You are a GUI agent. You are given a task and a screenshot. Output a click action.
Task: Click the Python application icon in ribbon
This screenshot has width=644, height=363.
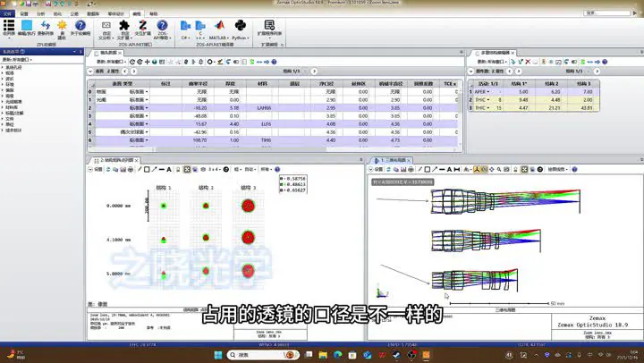[241, 26]
